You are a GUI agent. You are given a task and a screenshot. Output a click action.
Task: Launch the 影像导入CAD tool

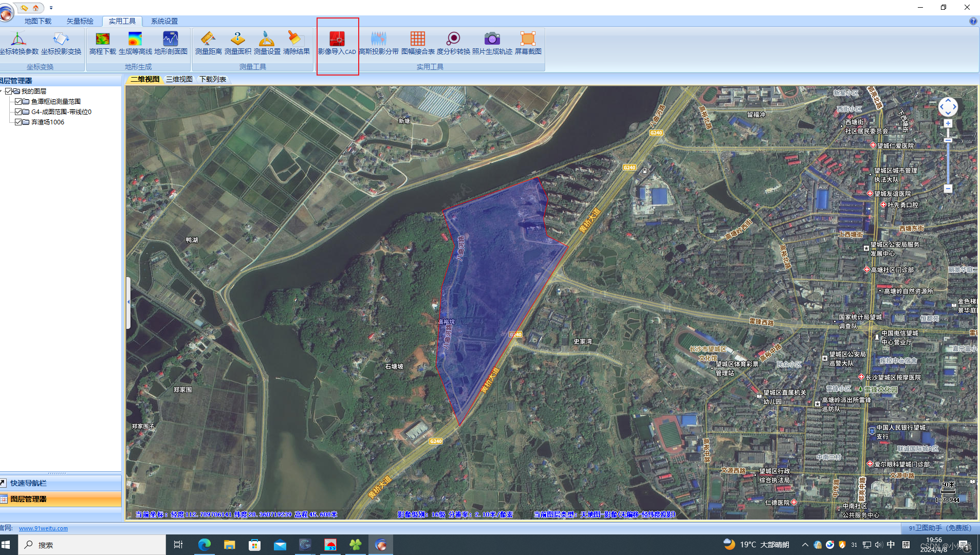pos(337,43)
